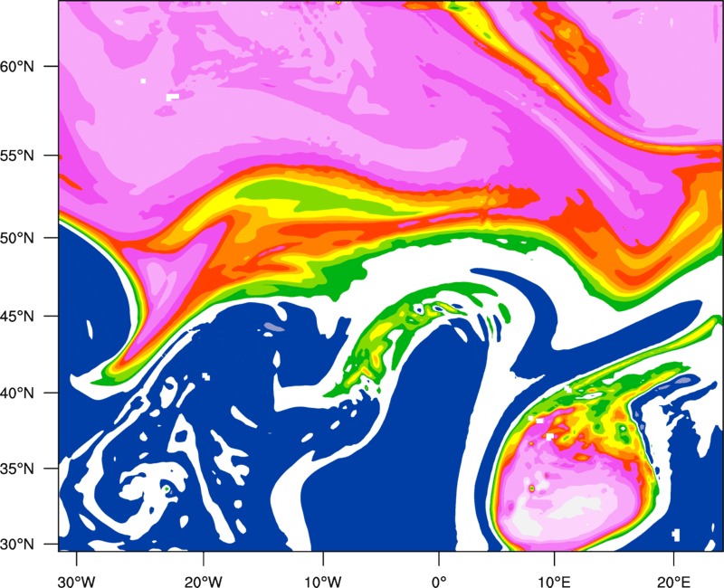Click the 20°W longitude label

(x=204, y=582)
